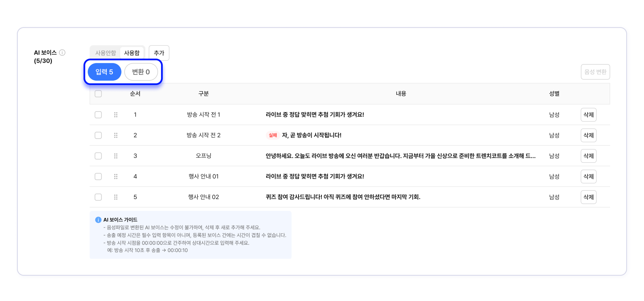The height and width of the screenshot is (301, 644).
Task: Click the 음성 변환 button
Action: pyautogui.click(x=595, y=72)
